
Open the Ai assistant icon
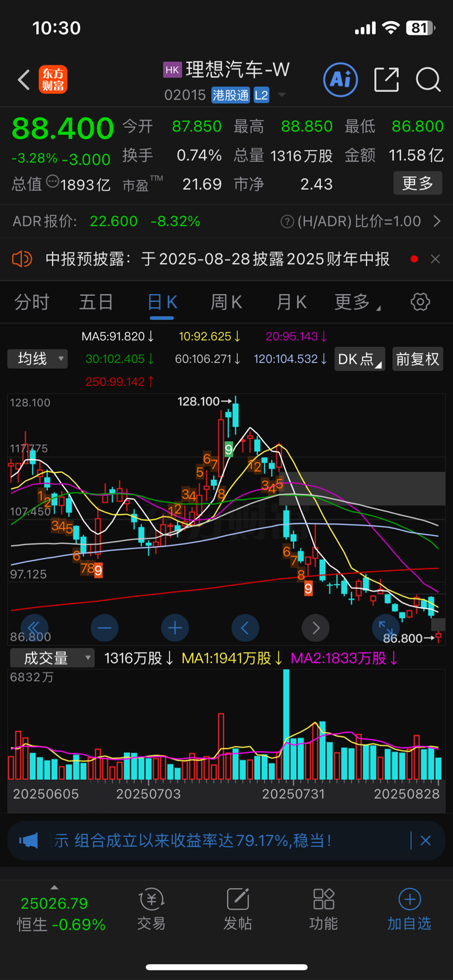340,79
